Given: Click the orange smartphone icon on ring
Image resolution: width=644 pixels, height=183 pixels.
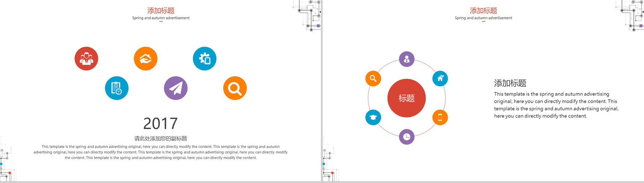Looking at the screenshot, I should pos(440,117).
